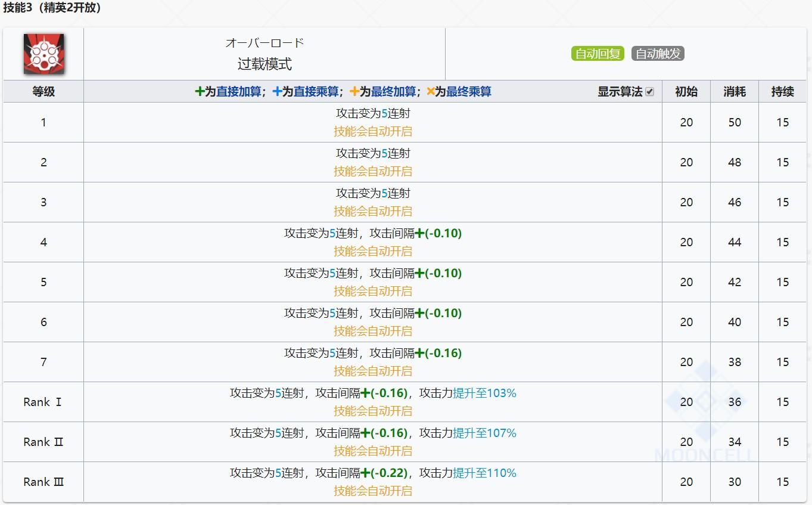Click the 自动触发 gray tag
Image resolution: width=812 pixels, height=505 pixels.
tap(658, 54)
